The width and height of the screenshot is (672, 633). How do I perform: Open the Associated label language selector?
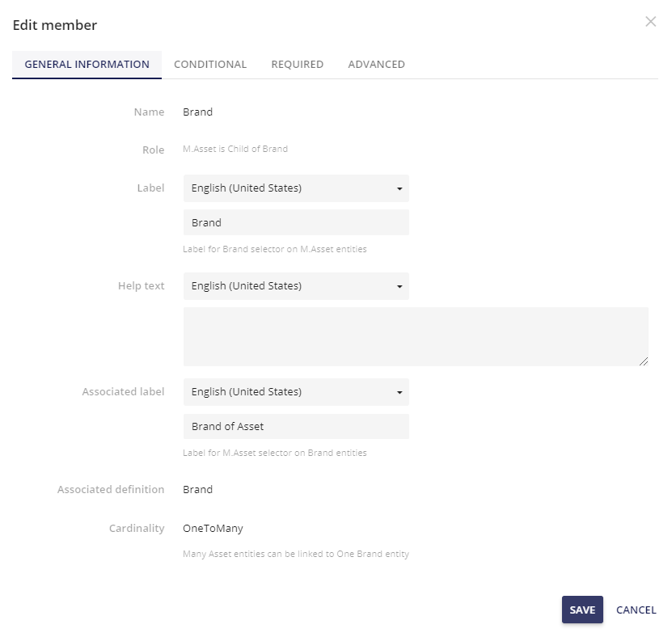coord(296,391)
